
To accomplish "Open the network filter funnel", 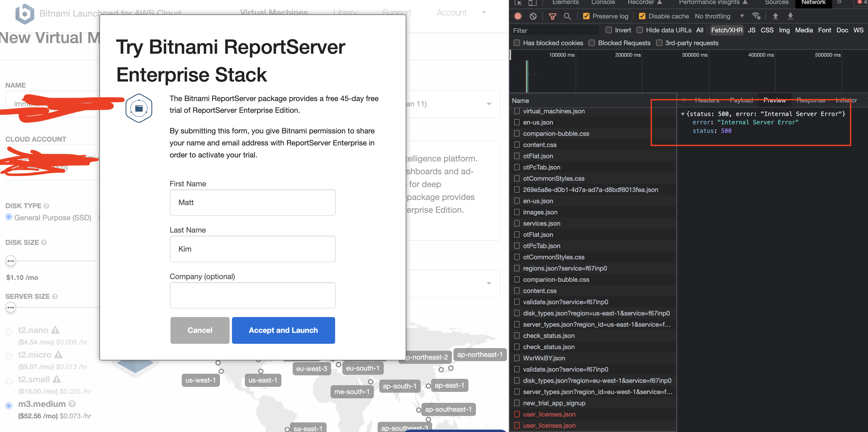I will point(552,16).
